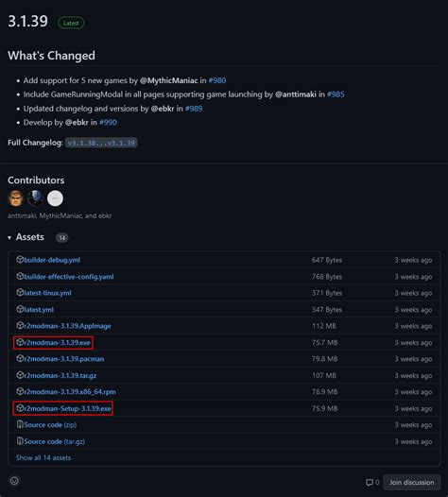This screenshot has width=448, height=497.
Task: Open anttimaki's contributor avatar
Action: (15, 198)
